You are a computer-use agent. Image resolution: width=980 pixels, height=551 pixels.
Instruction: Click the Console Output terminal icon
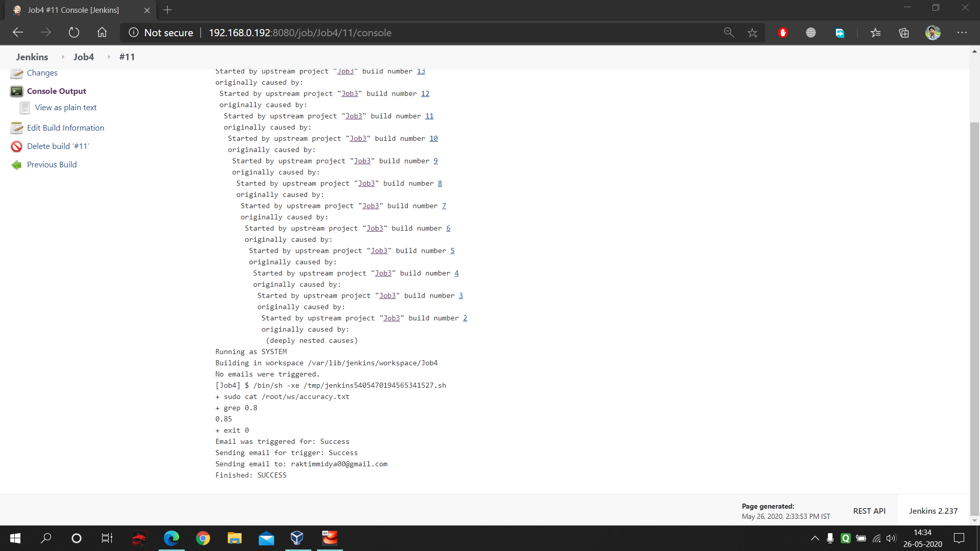[17, 91]
